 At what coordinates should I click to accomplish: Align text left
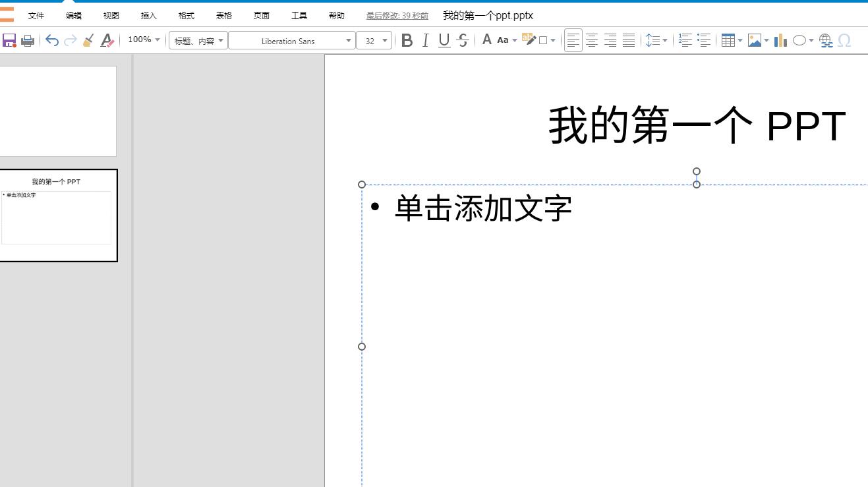pyautogui.click(x=573, y=41)
